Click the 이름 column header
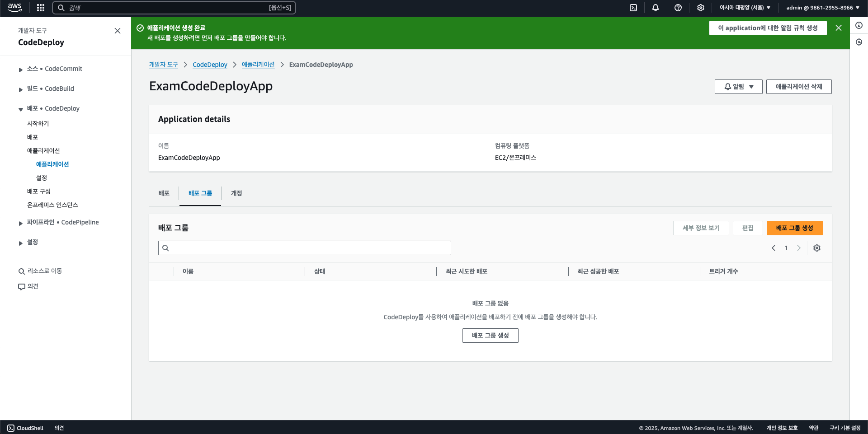The image size is (868, 434). click(x=188, y=271)
